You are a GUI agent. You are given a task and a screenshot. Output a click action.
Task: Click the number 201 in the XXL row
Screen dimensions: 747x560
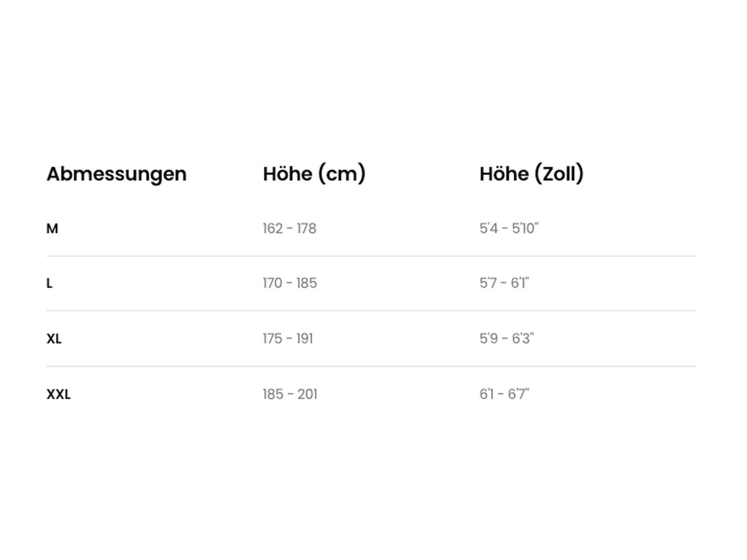point(307,394)
